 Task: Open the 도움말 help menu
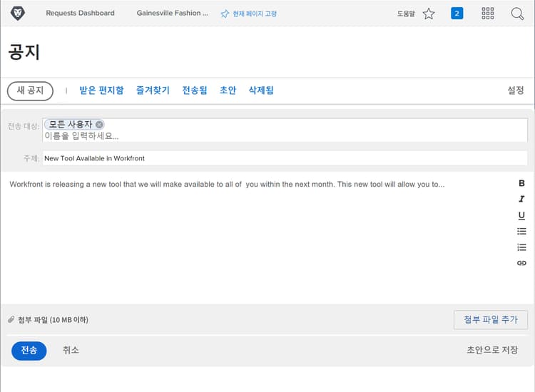click(406, 14)
